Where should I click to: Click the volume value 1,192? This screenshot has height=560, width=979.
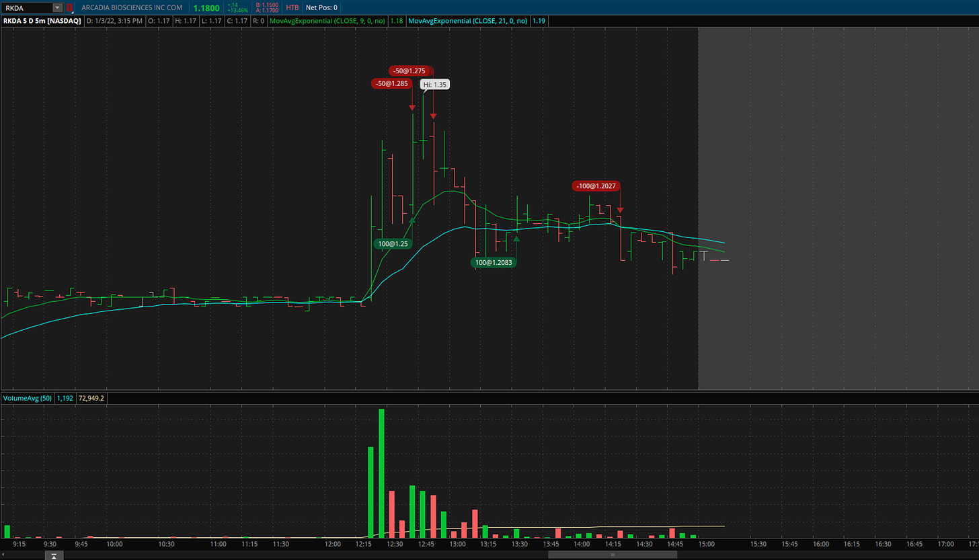pyautogui.click(x=65, y=398)
